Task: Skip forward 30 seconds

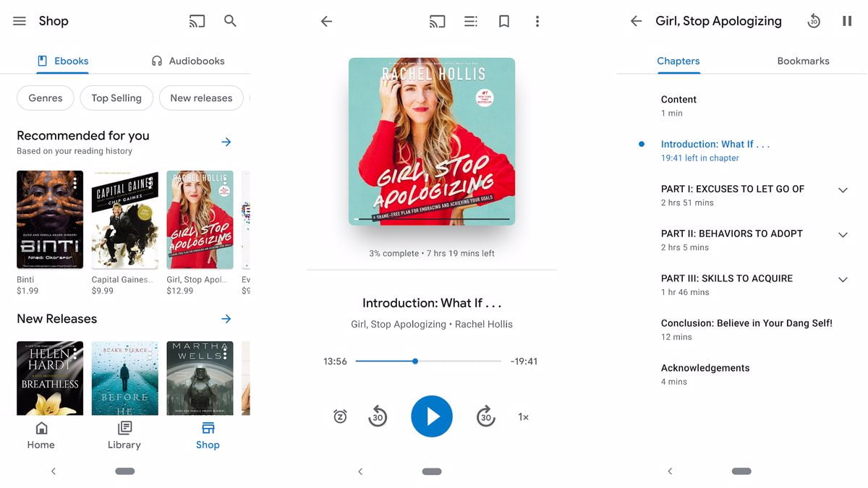Action: 485,416
